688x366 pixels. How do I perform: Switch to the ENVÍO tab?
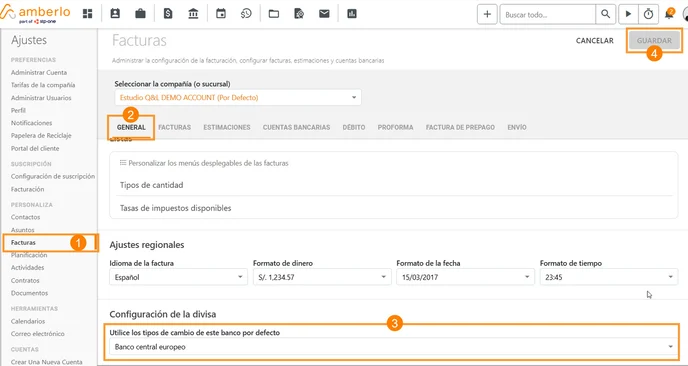pyautogui.click(x=517, y=127)
